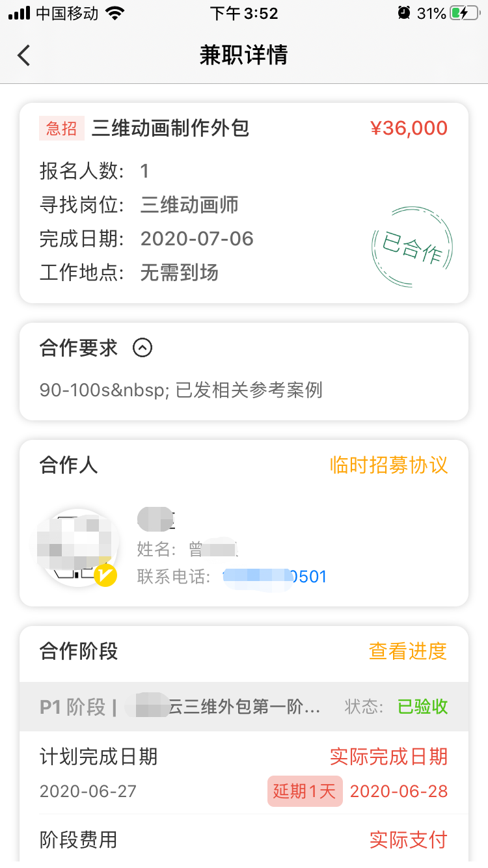Tap the battery indicator in status bar
Screen dimensions: 488x868
tap(467, 13)
